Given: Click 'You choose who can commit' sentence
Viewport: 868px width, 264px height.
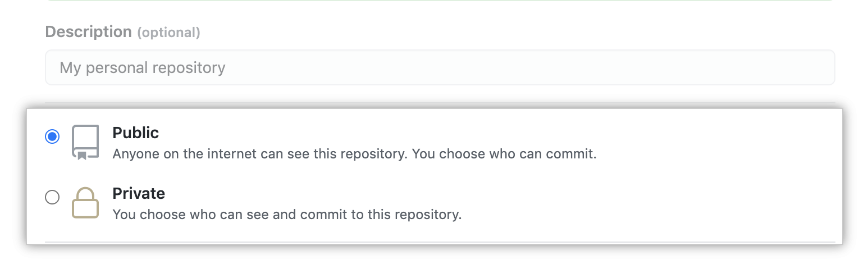Looking at the screenshot, I should pos(504,154).
